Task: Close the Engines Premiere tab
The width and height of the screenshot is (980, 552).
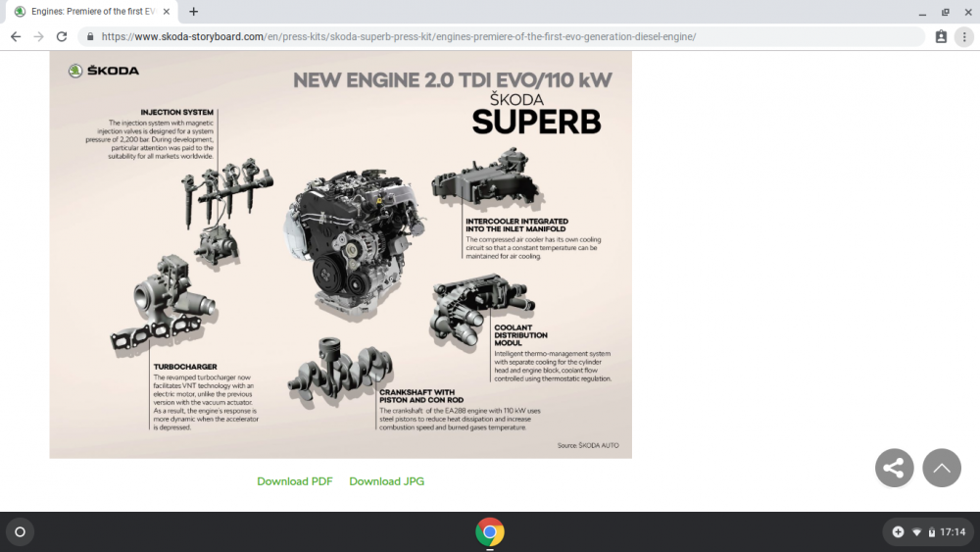Action: 167,11
